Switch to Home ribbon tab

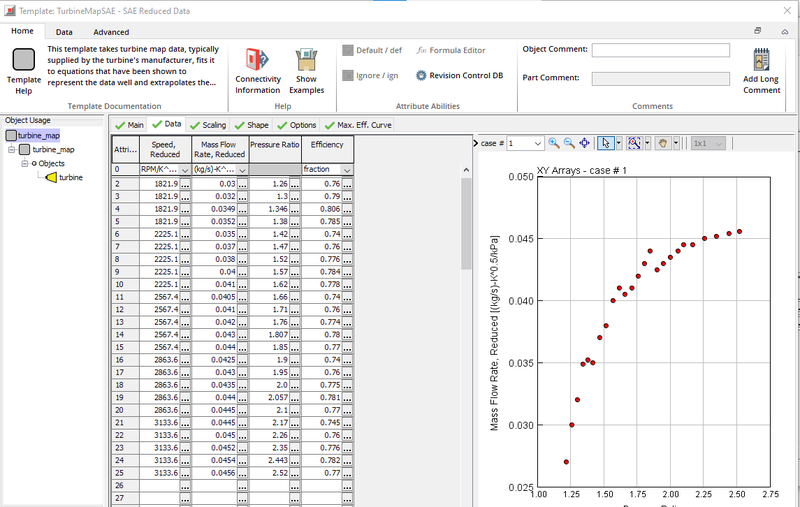22,31
